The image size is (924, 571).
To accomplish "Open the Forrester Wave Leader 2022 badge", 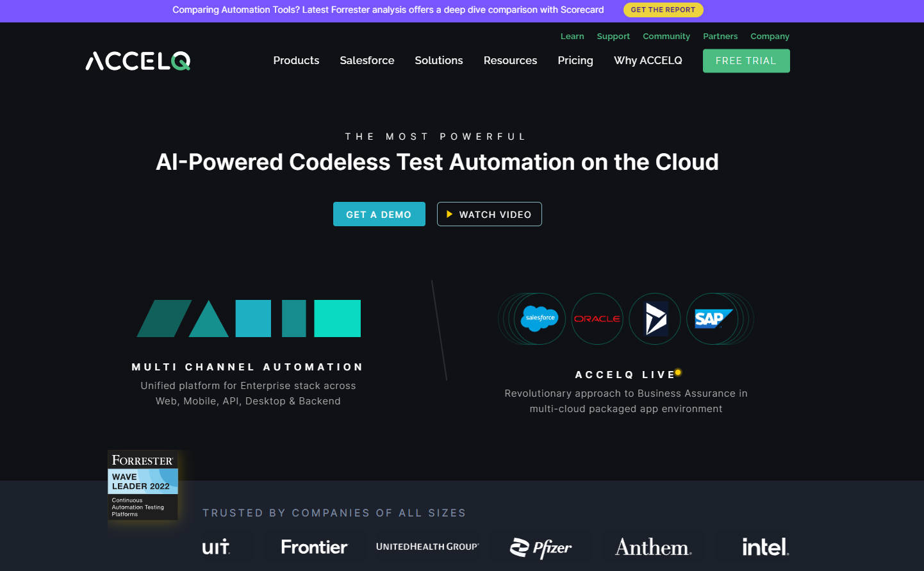I will tap(142, 486).
